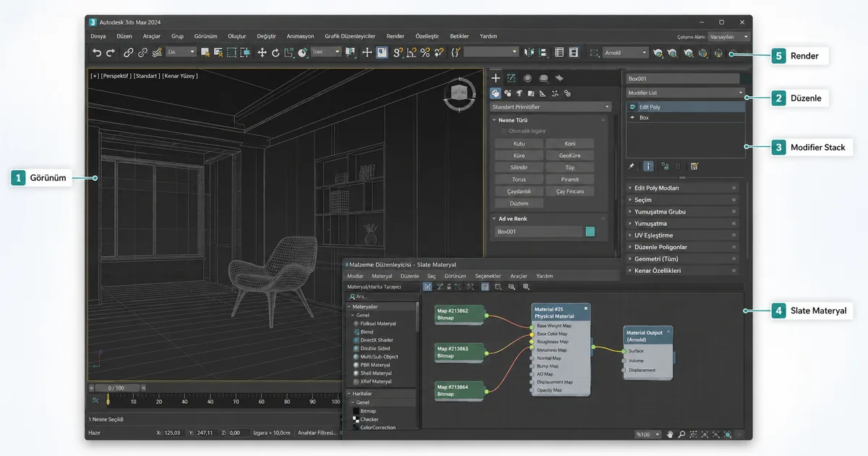This screenshot has width=868, height=456.
Task: Select the Rotate tool in main toolbar
Action: point(276,52)
